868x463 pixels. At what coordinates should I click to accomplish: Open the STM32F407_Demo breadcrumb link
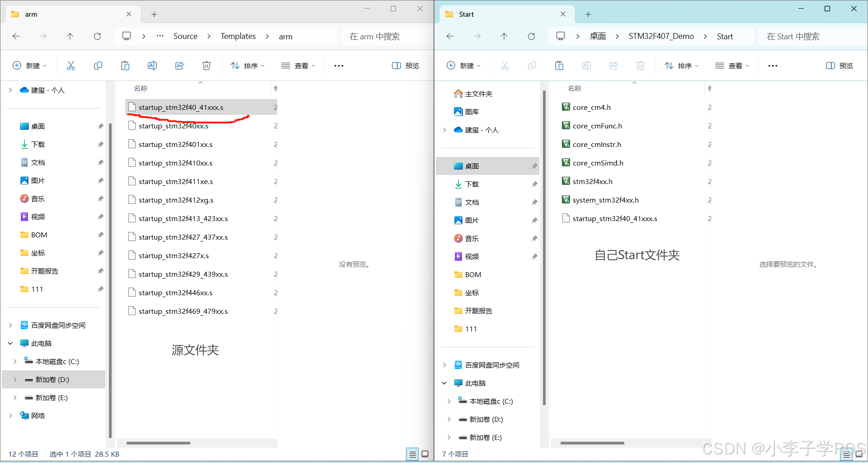[661, 36]
